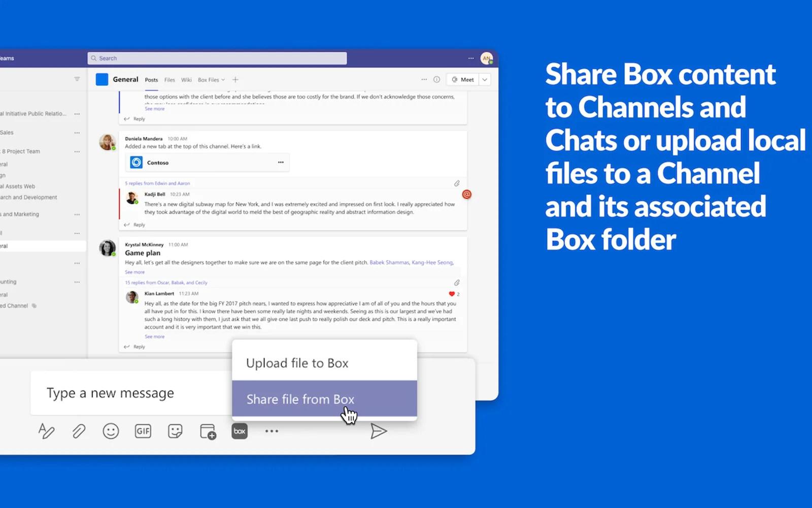Image resolution: width=812 pixels, height=508 pixels.
Task: Expand 15 replies from Oscar, Babak, and Cecily
Action: (x=166, y=282)
